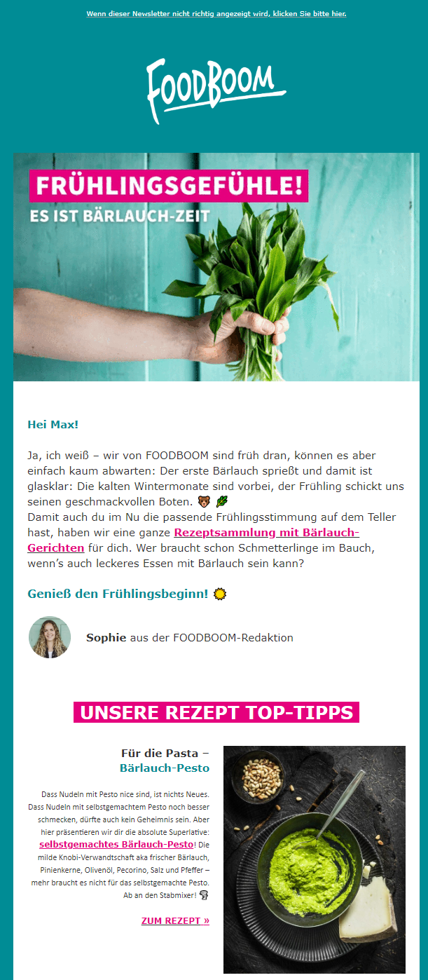This screenshot has width=428, height=980.
Task: Click 'Sophie aus der FOODBOOM-Redaktion' signature text
Action: 190,638
